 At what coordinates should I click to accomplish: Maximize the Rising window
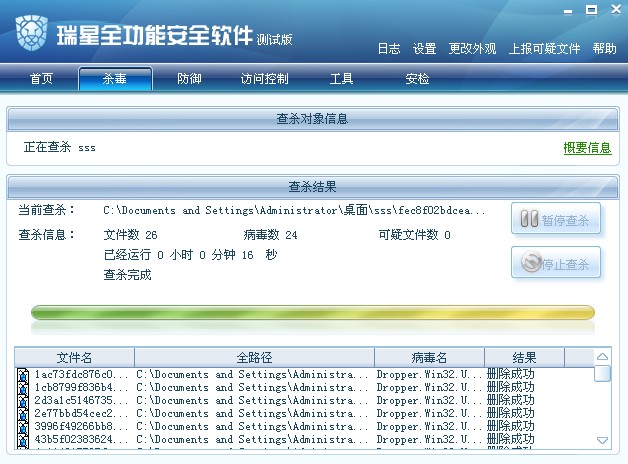(592, 10)
